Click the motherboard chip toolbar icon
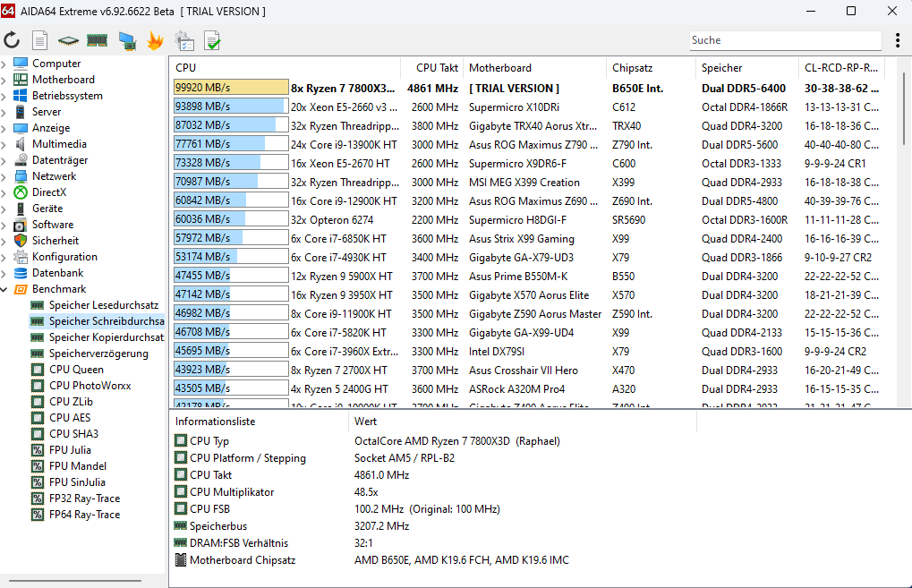 [x=68, y=40]
